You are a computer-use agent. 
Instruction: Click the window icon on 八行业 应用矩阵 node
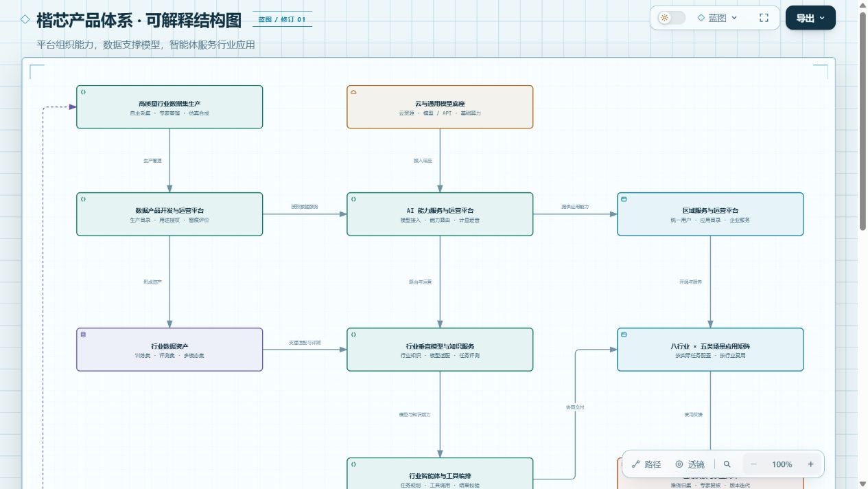[624, 334]
